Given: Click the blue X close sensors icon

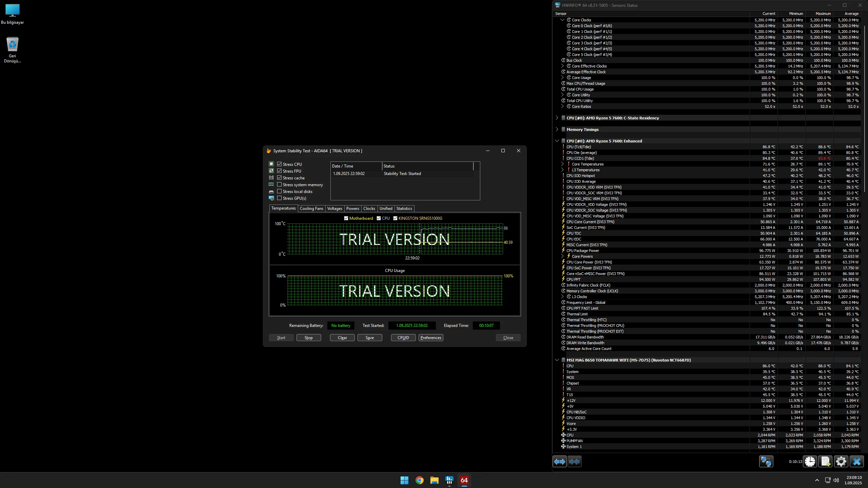Looking at the screenshot, I should pyautogui.click(x=856, y=462).
